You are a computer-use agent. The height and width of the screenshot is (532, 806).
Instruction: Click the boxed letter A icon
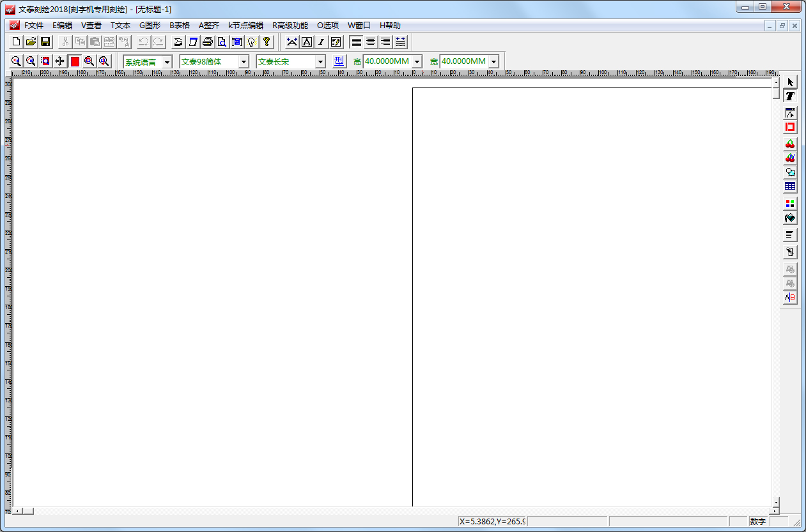click(307, 42)
